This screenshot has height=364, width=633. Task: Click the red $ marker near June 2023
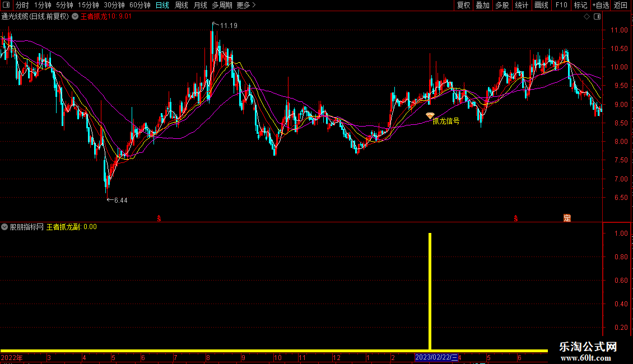(x=516, y=218)
